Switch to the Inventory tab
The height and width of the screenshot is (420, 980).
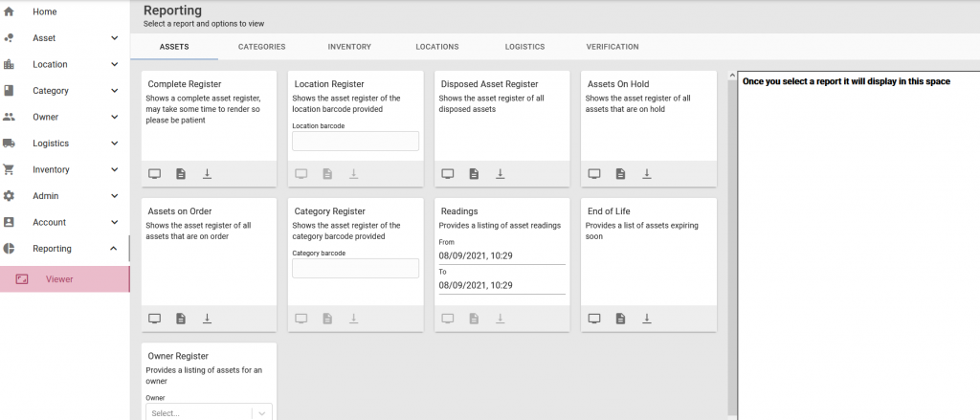(349, 47)
